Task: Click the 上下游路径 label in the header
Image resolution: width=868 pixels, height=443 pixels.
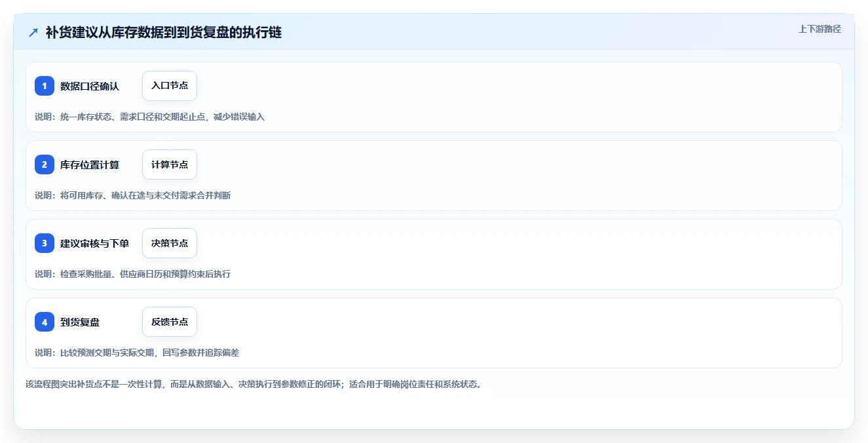Action: point(820,29)
